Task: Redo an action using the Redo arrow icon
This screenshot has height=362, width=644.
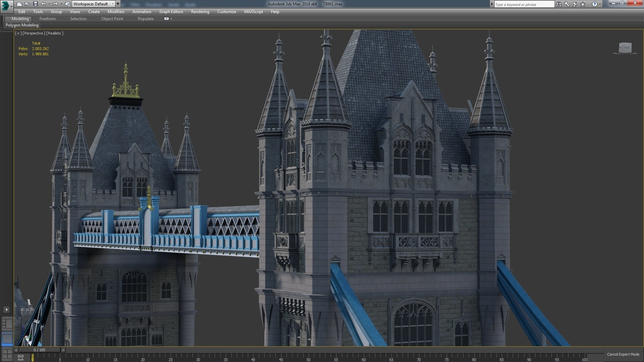Action: point(55,4)
